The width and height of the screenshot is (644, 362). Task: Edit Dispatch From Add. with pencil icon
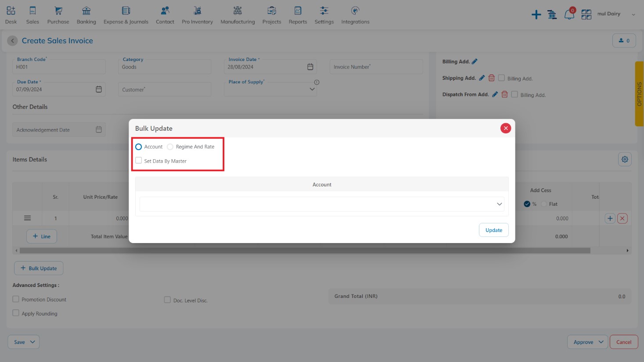click(495, 94)
